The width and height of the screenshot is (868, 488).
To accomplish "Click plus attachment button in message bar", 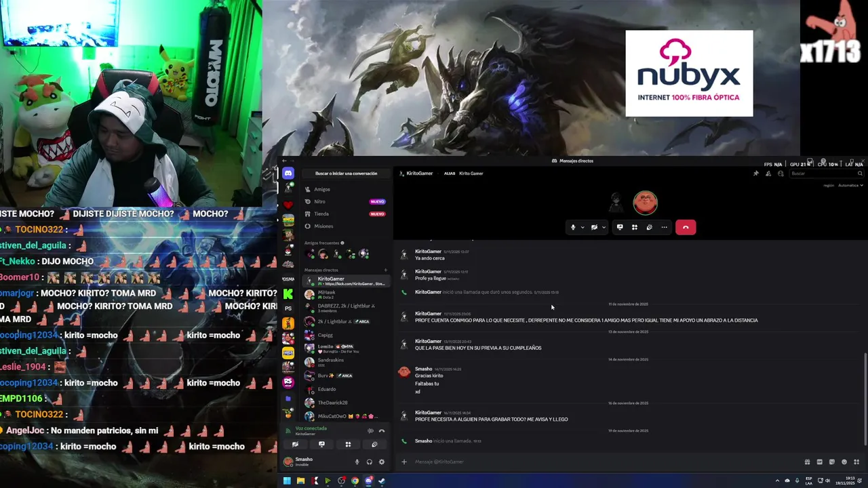I will [x=403, y=462].
